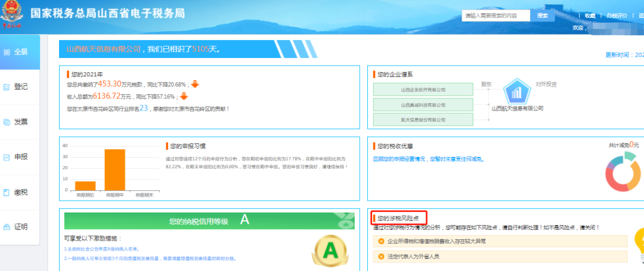Click the 山西航天信息有限公司 company name in banner

pos(104,49)
